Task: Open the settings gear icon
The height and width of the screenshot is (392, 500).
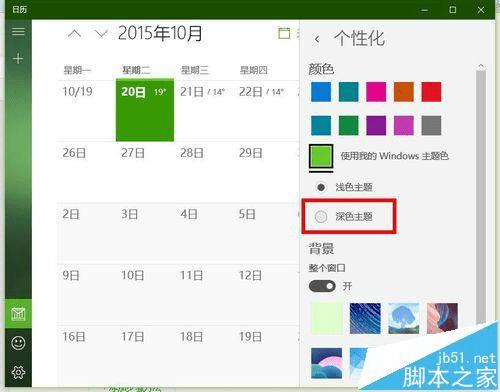Action: pyautogui.click(x=18, y=372)
